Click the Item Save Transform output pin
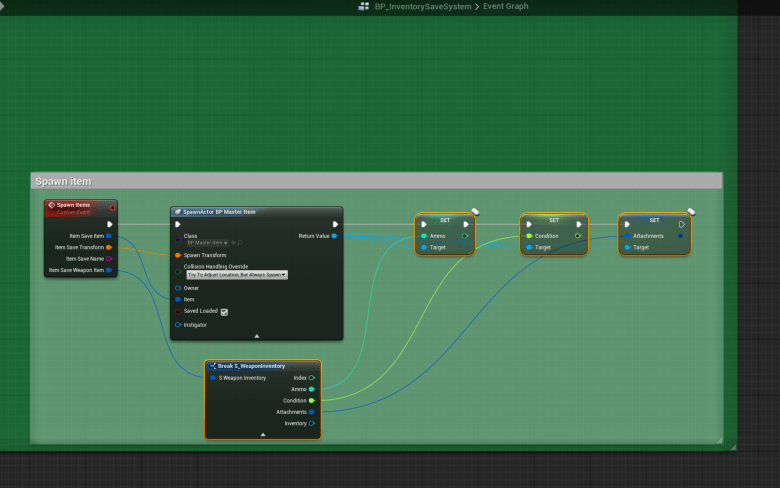This screenshot has height=488, width=780. coord(108,247)
